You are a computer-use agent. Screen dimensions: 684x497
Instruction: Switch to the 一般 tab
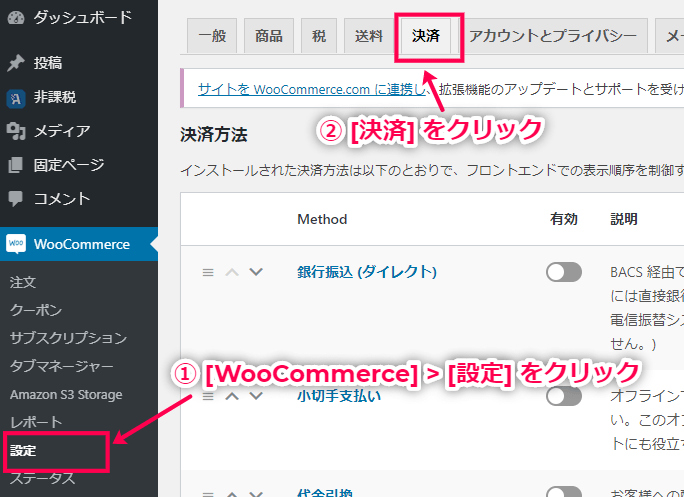pos(212,36)
